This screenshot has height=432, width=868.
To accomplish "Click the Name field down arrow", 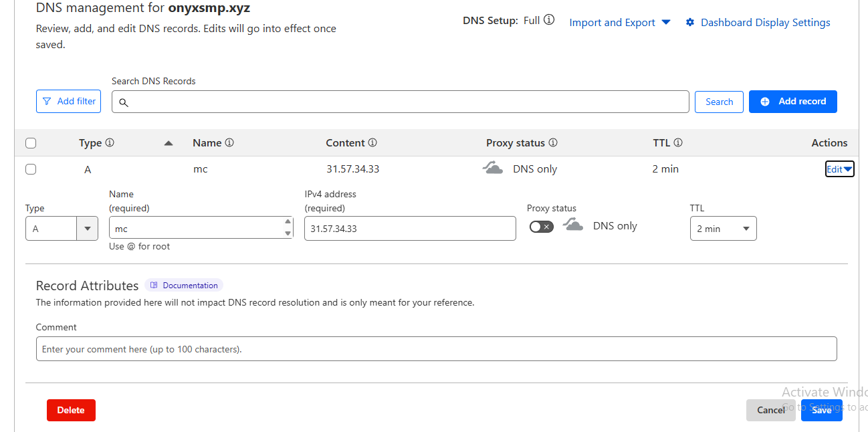I will pyautogui.click(x=288, y=233).
